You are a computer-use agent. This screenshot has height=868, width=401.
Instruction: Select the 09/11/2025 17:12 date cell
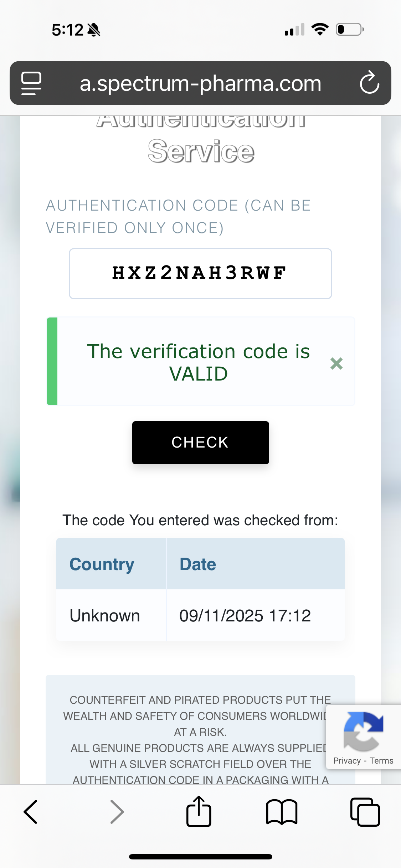point(245,616)
